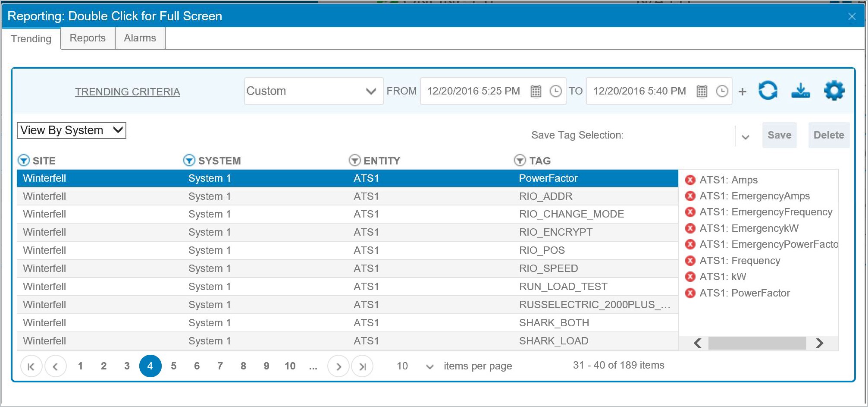The width and height of the screenshot is (868, 407).
Task: Select current page 4 button
Action: 150,366
